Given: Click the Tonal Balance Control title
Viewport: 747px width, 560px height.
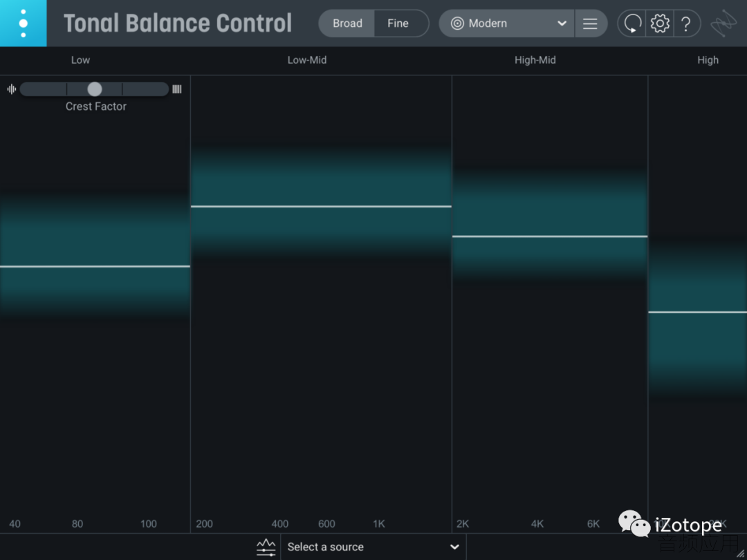Looking at the screenshot, I should click(178, 24).
